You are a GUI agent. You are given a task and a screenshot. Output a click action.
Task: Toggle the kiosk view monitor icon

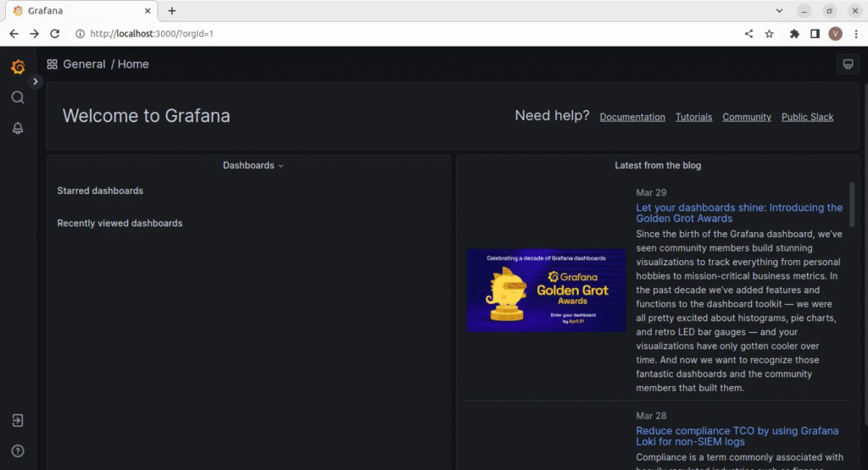coord(848,64)
